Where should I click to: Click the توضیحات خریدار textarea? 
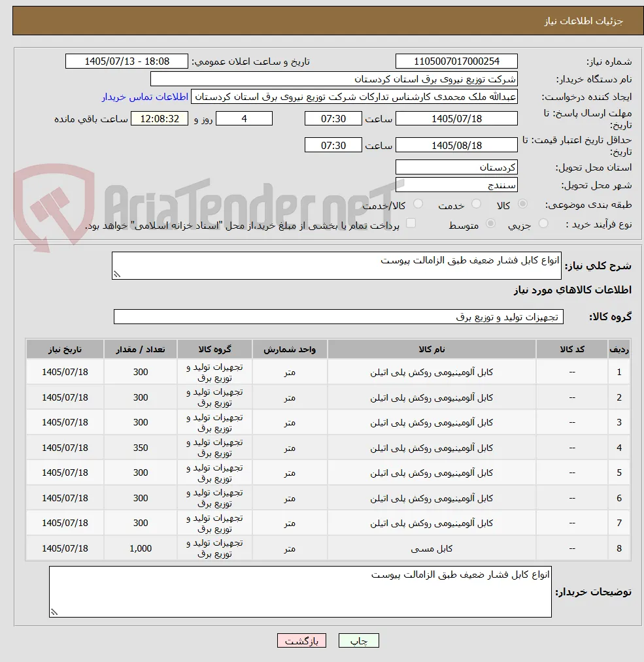click(300, 592)
